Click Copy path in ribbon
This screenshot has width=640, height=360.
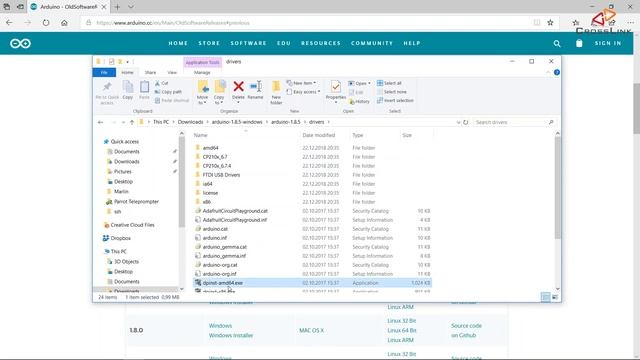click(x=168, y=92)
